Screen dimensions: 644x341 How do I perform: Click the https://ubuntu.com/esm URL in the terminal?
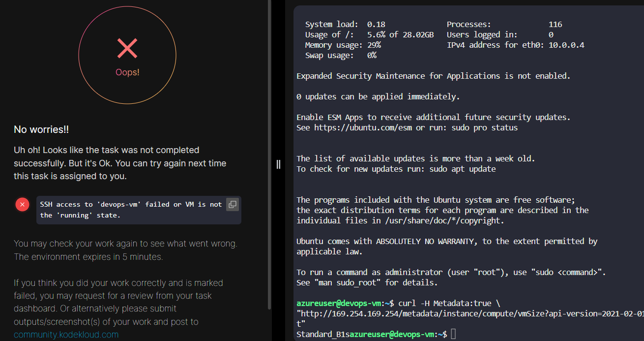point(363,128)
